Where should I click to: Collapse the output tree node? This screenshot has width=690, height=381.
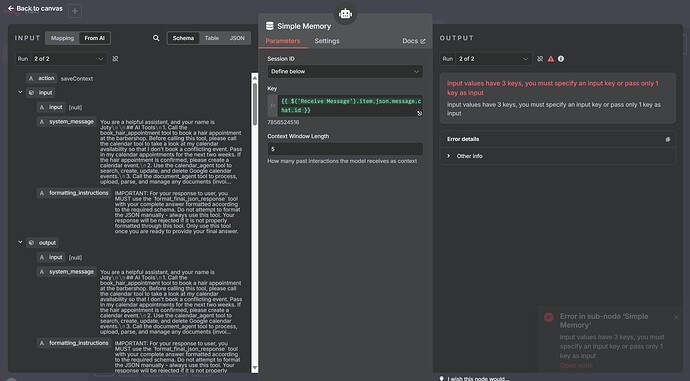click(20, 242)
